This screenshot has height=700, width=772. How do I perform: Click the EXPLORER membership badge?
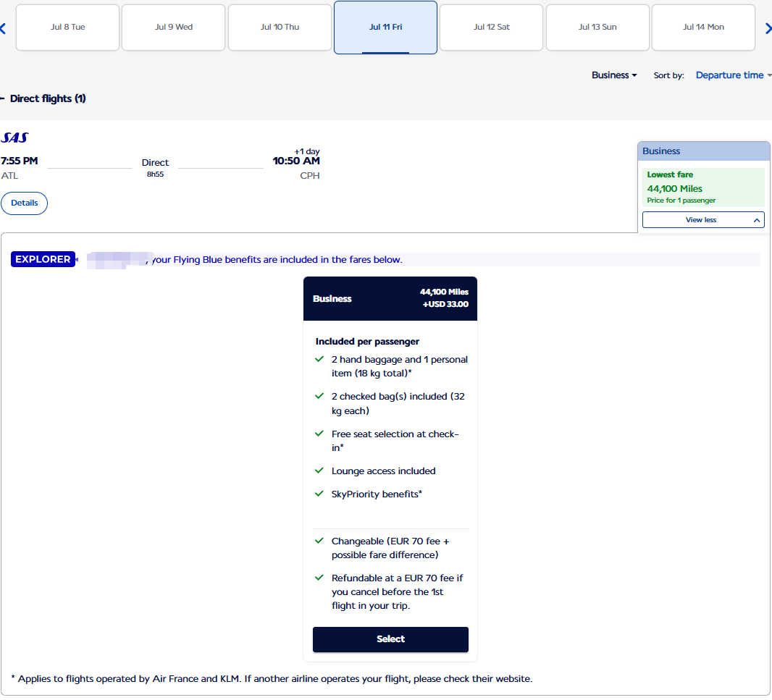click(43, 259)
